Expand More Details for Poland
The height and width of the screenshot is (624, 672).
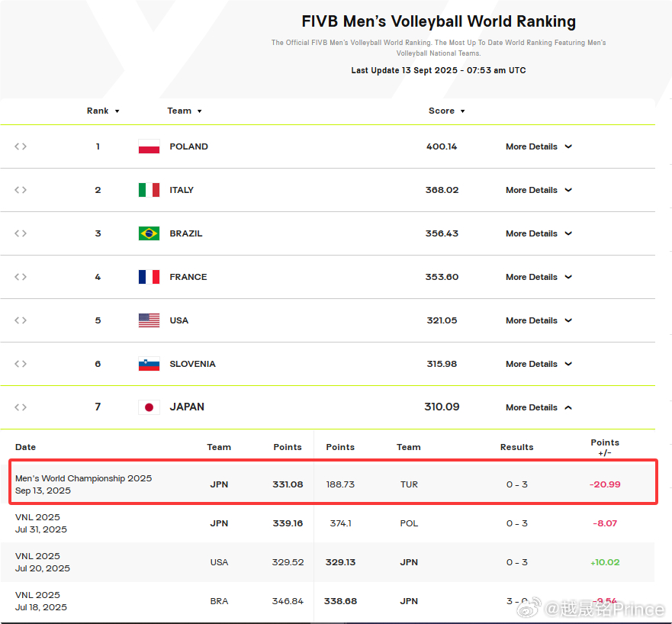(x=539, y=146)
